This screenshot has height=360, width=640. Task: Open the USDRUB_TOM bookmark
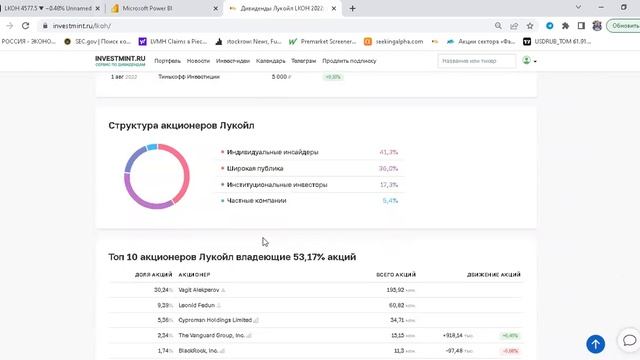pyautogui.click(x=557, y=42)
